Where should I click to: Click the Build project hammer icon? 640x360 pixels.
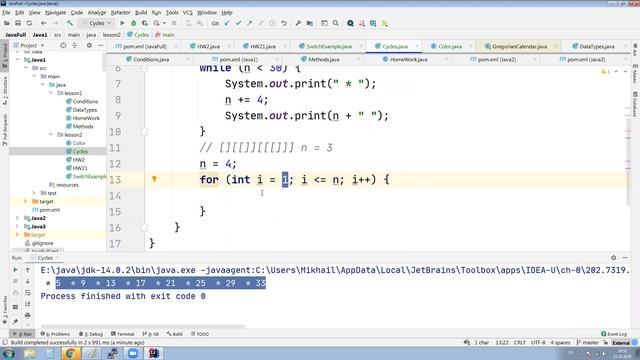[70, 23]
